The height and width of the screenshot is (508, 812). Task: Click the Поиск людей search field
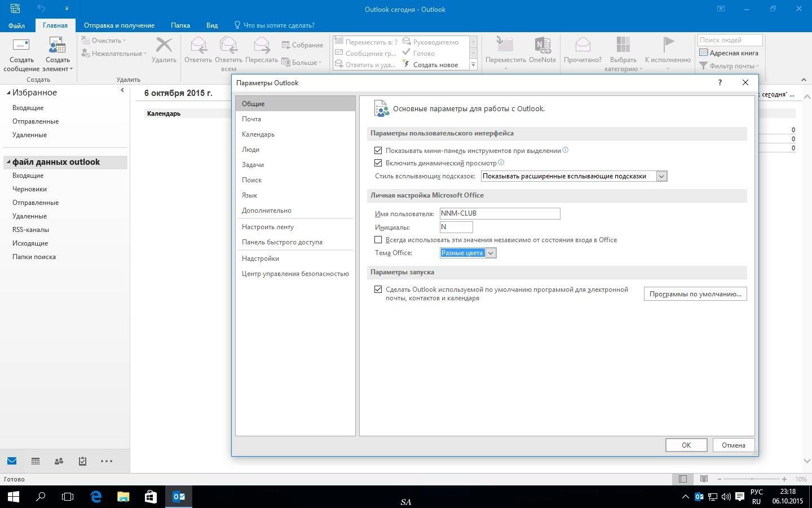click(x=730, y=40)
